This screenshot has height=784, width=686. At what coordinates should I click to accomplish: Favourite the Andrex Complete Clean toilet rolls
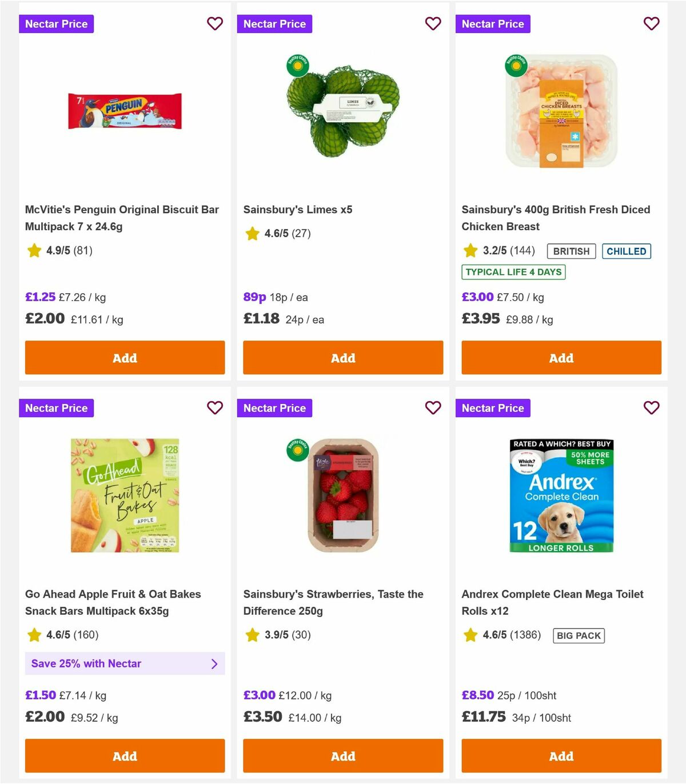coord(651,408)
